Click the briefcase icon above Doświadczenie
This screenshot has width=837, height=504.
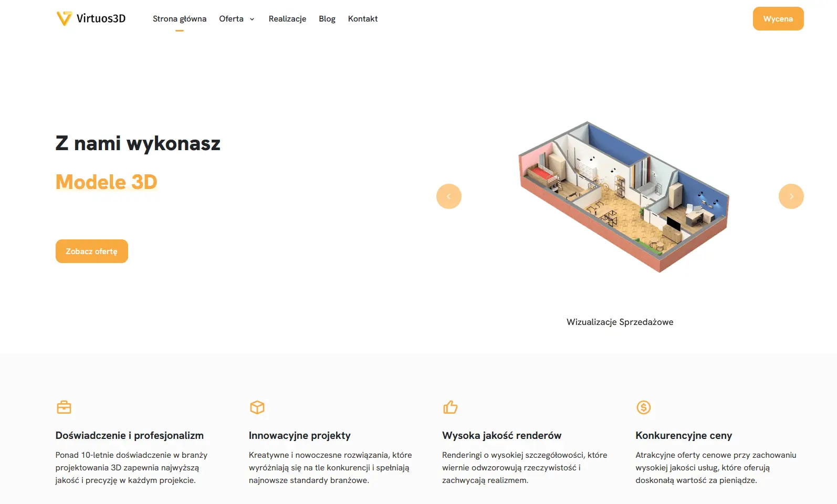[x=64, y=407]
